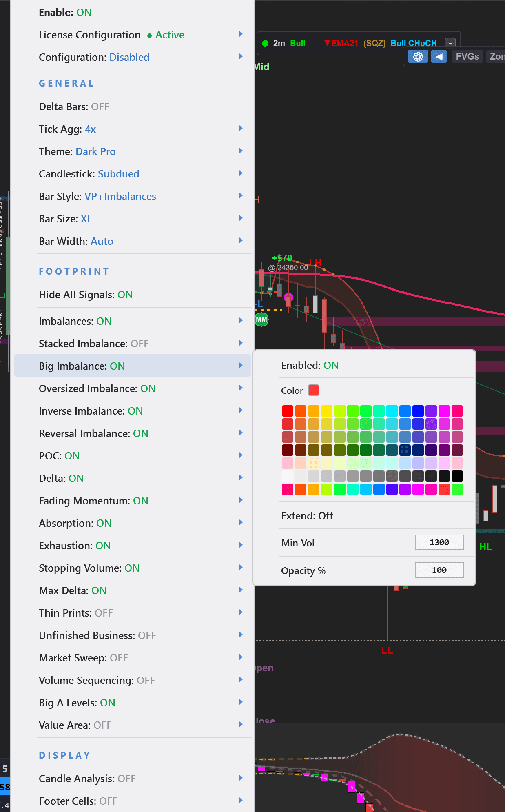This screenshot has height=812, width=505.
Task: Disable the Enabled option for Big Imbalance
Action: pyautogui.click(x=310, y=365)
